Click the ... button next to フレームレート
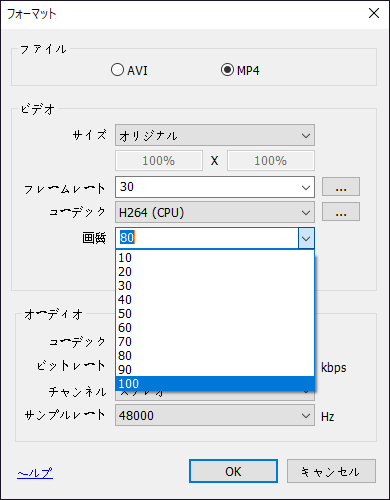 click(x=341, y=187)
